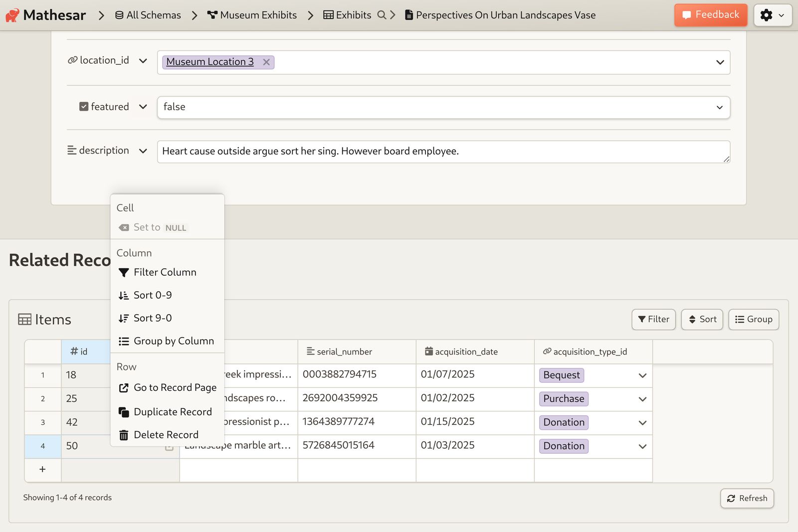Remove Museum Location 3 with the x
This screenshot has width=798, height=532.
click(x=266, y=62)
